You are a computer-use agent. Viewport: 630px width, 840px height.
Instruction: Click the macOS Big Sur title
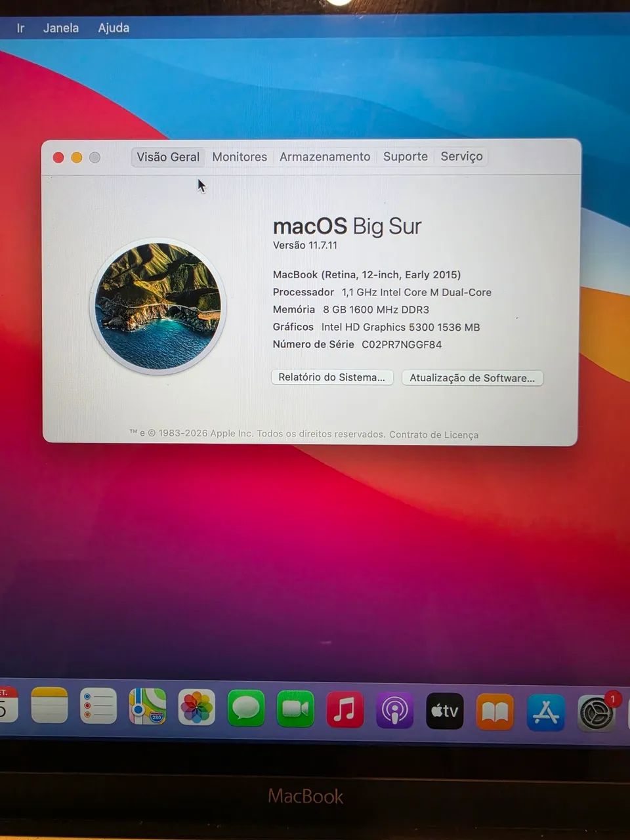click(x=347, y=226)
